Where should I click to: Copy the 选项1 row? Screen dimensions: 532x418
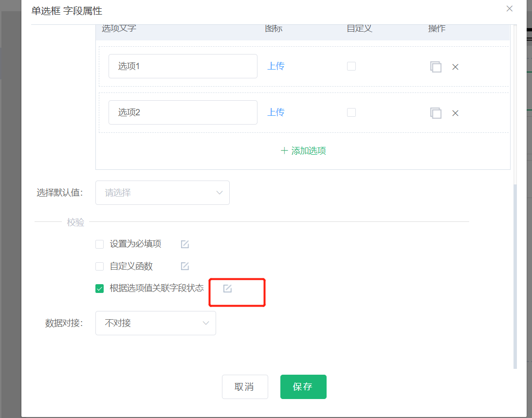436,67
